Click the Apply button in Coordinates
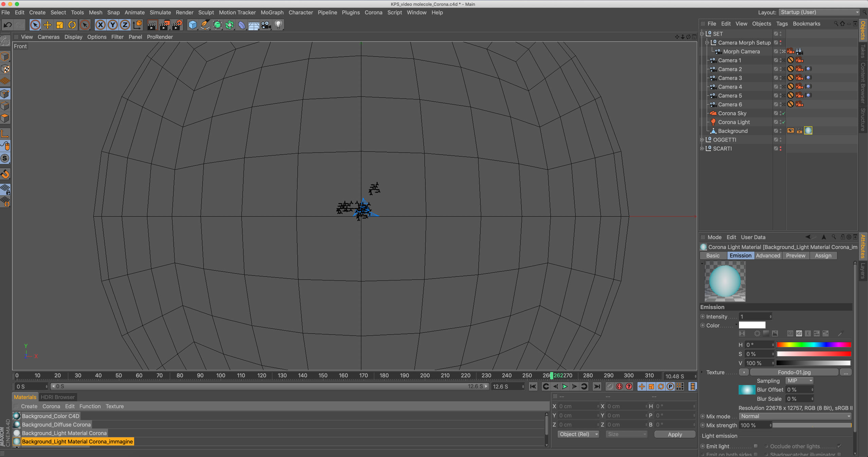The width and height of the screenshot is (868, 457). tap(674, 434)
